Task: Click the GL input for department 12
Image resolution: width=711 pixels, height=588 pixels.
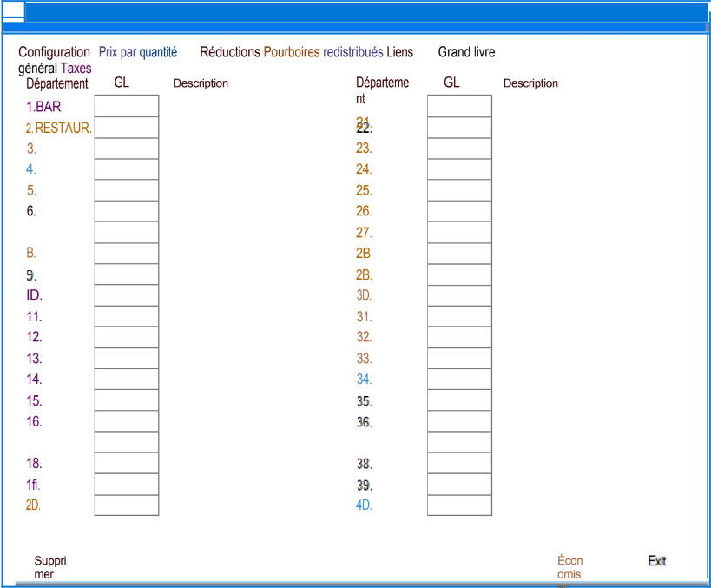Action: (127, 337)
